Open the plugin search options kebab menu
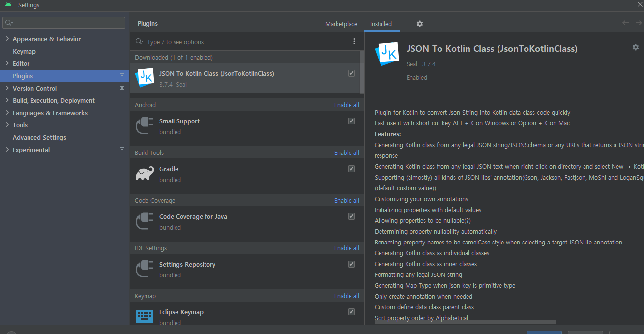Image resolution: width=644 pixels, height=334 pixels. 354,42
